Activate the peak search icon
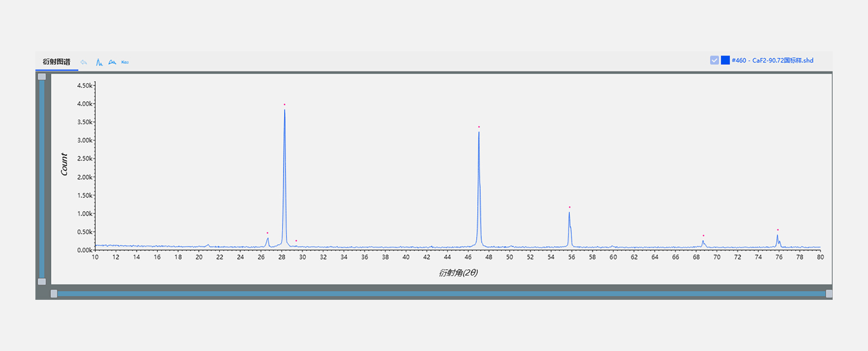This screenshot has height=351, width=868. tap(99, 62)
